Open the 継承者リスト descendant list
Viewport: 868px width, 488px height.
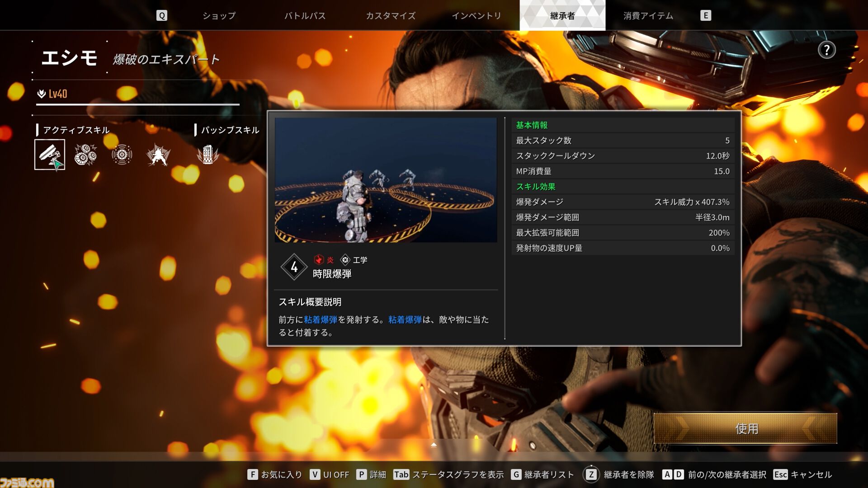pos(542,474)
